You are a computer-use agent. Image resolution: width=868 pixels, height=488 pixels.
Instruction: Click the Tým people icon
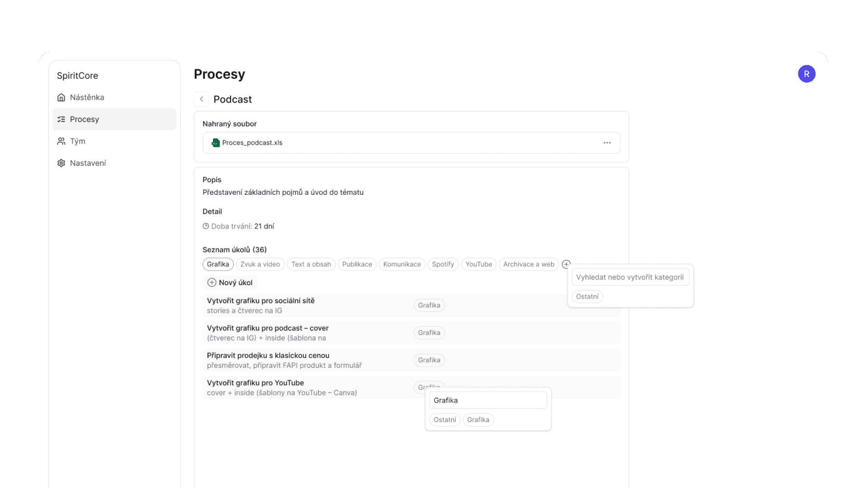click(61, 141)
